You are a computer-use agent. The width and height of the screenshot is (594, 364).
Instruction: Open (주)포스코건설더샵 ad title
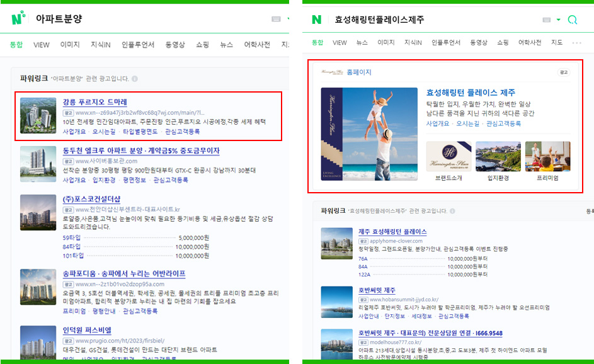coord(91,199)
